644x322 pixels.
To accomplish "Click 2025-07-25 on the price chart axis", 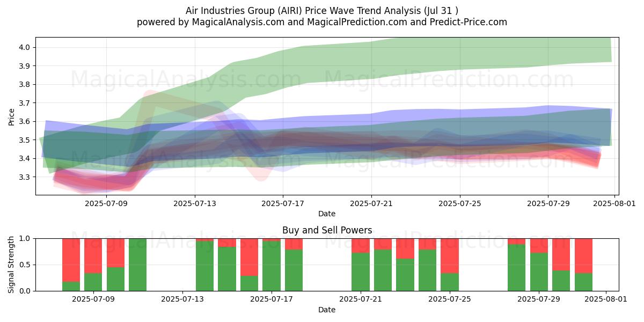I will [460, 204].
